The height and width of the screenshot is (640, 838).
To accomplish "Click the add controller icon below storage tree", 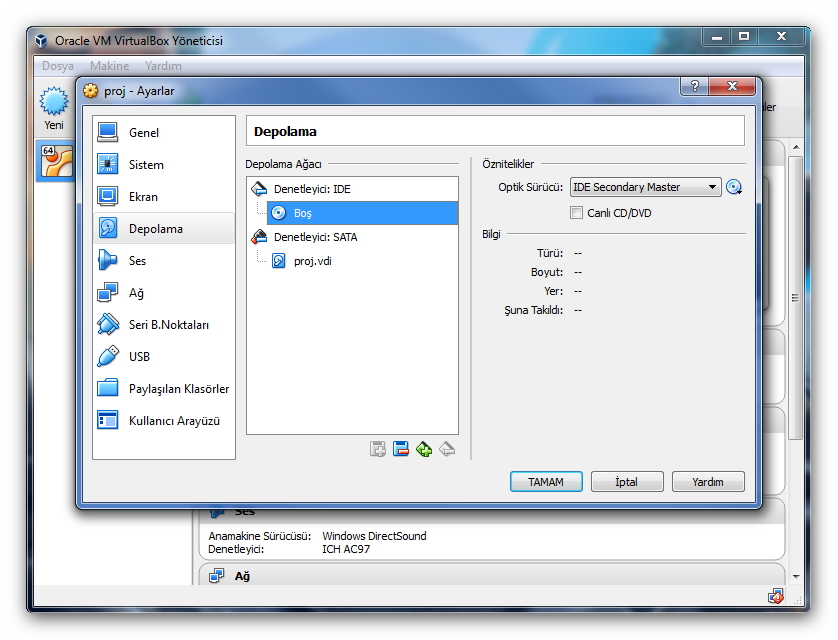I will click(378, 449).
